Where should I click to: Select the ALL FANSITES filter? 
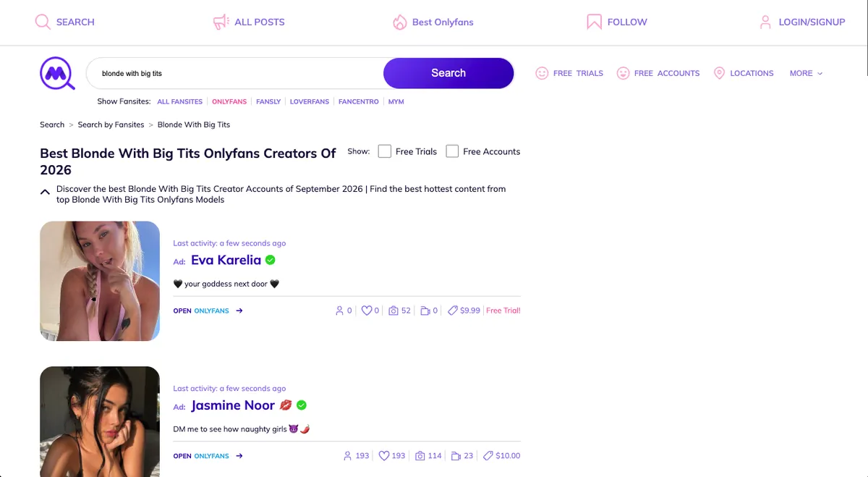(x=180, y=102)
